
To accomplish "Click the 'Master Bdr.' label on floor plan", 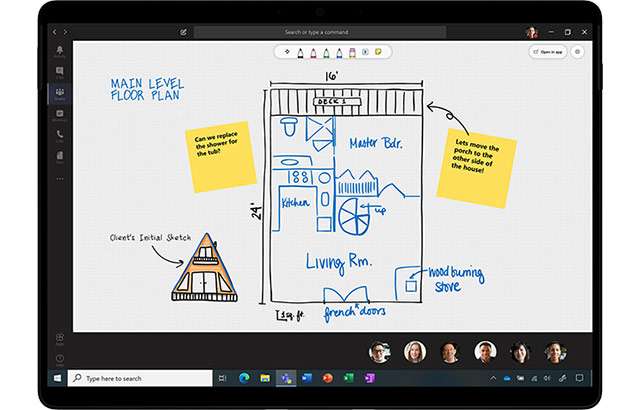I will pos(376,143).
